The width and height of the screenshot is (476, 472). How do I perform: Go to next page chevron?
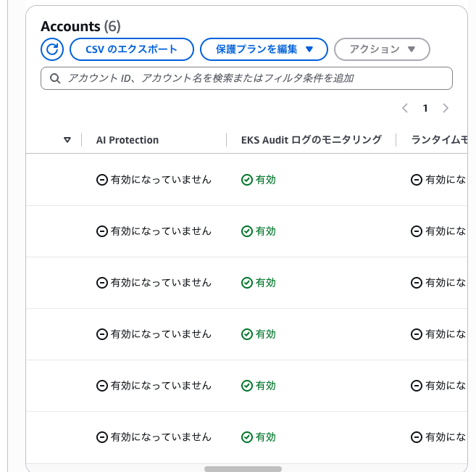[x=446, y=108]
